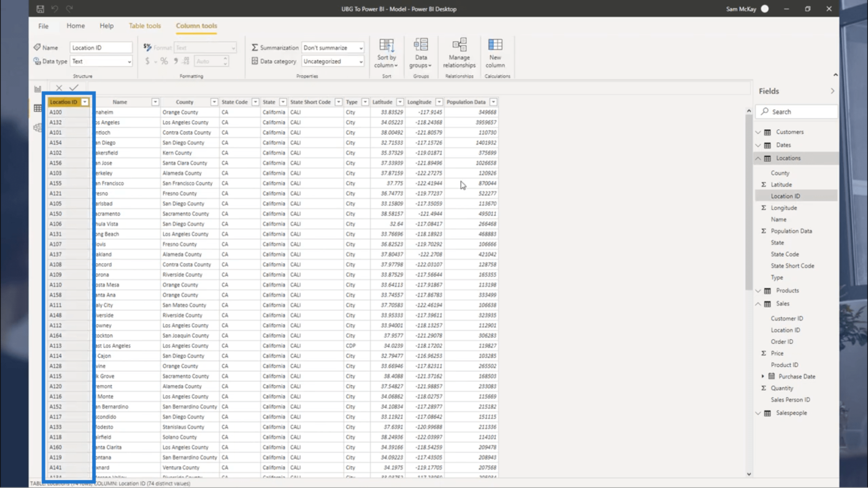Open Data groups tool
Image resolution: width=868 pixels, height=488 pixels.
pos(421,53)
